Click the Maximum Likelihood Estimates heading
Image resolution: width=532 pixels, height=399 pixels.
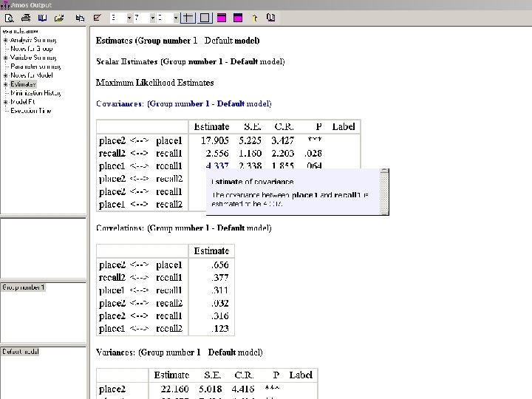tap(154, 83)
